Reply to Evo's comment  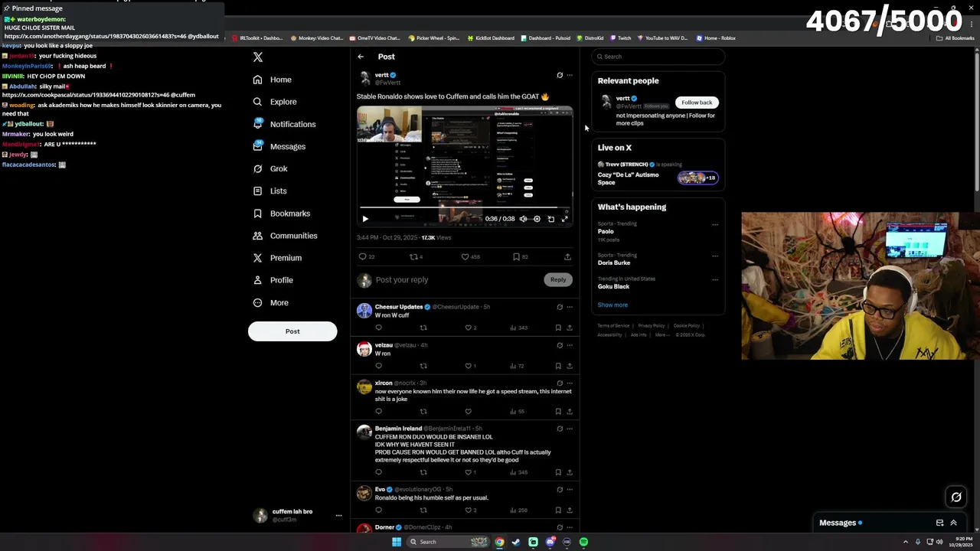(x=378, y=510)
